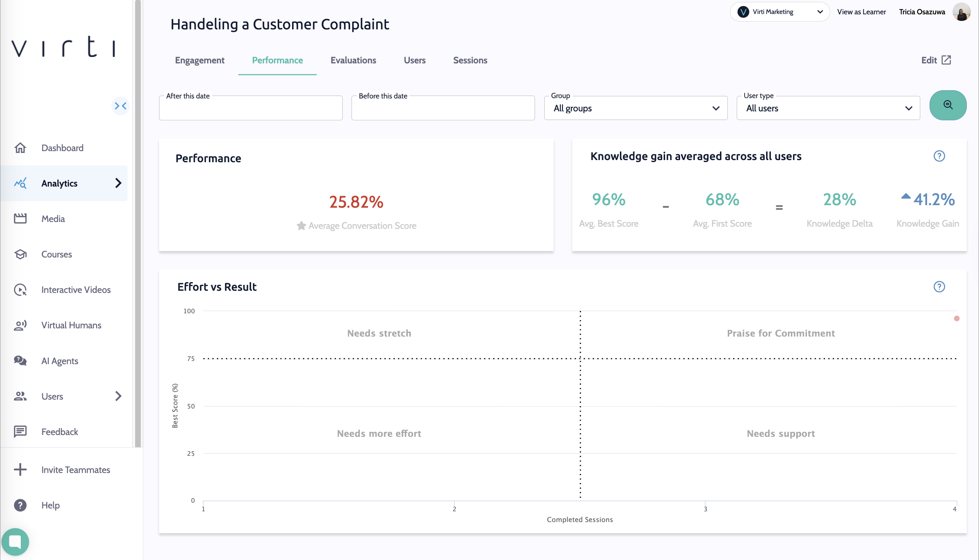Click the Virtual Humans speaking icon

tap(20, 325)
